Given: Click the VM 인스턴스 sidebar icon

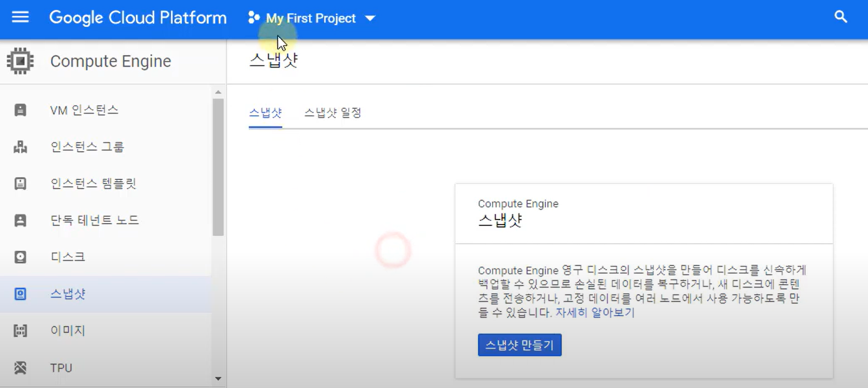Looking at the screenshot, I should click(20, 110).
